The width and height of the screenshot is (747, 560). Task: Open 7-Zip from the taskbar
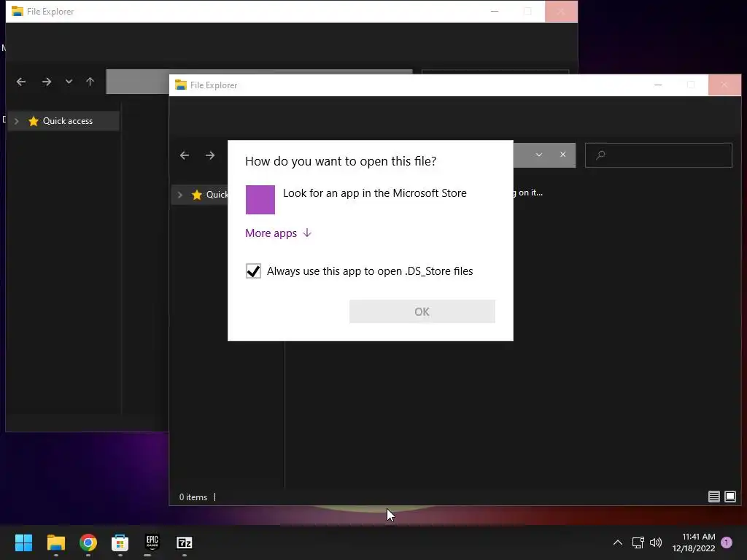[185, 542]
